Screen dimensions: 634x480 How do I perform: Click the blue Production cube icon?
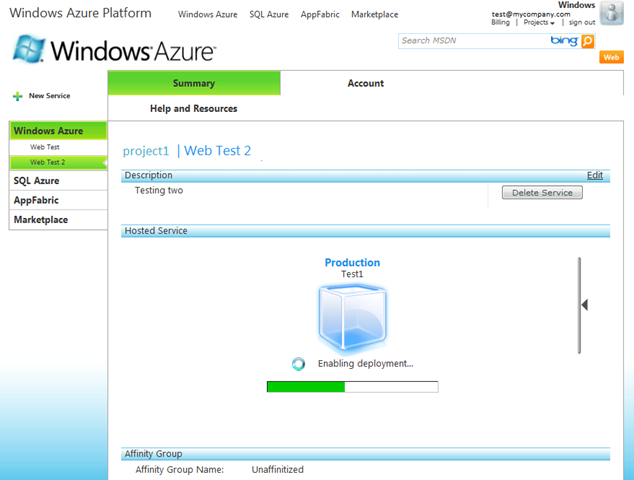(353, 317)
